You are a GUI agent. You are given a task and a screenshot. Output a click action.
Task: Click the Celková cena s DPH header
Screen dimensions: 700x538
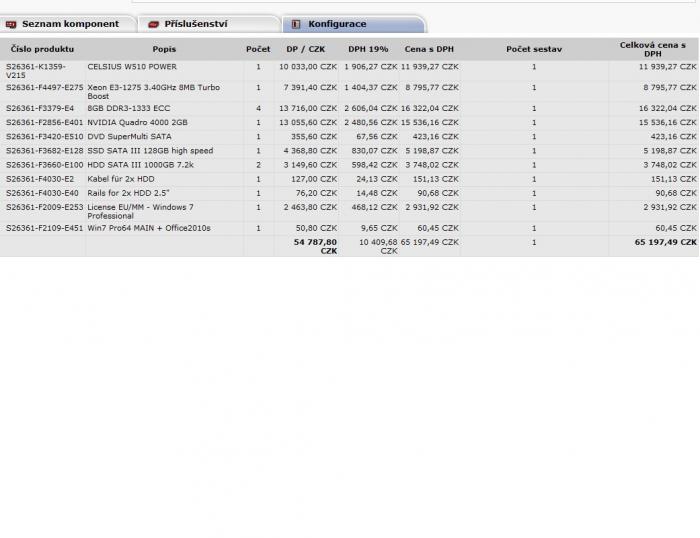652,49
